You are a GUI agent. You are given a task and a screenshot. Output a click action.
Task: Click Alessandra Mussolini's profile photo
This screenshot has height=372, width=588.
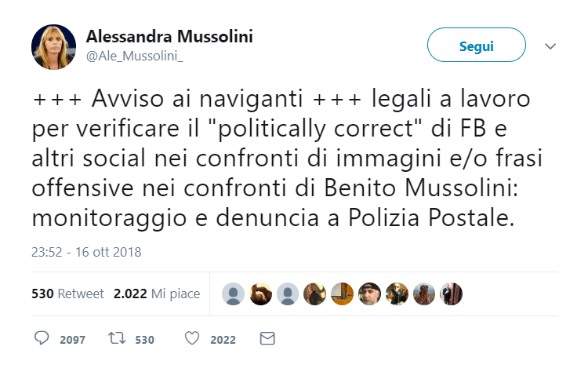pos(53,47)
